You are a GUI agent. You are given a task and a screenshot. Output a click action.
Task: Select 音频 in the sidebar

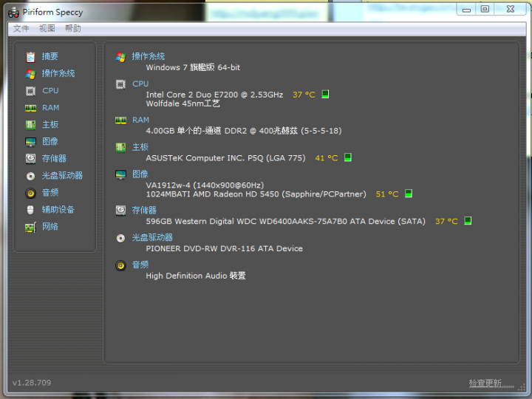click(x=50, y=193)
